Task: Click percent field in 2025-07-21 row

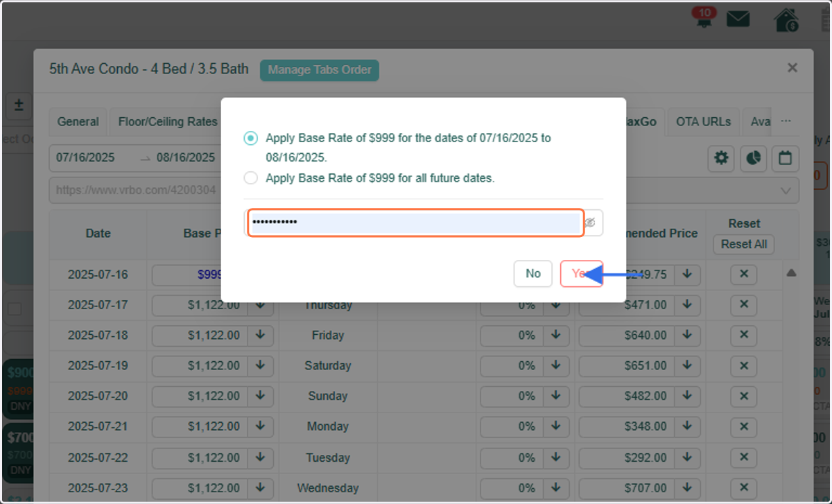Action: (512, 426)
